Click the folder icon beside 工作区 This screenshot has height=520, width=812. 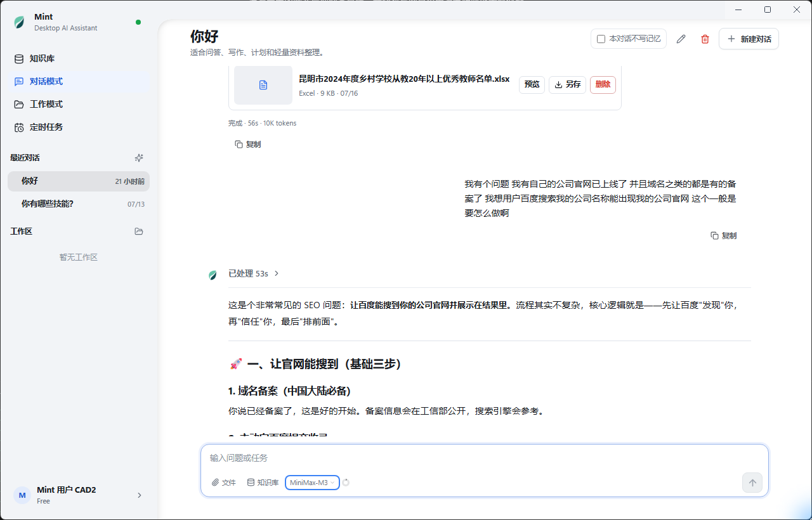tap(139, 231)
